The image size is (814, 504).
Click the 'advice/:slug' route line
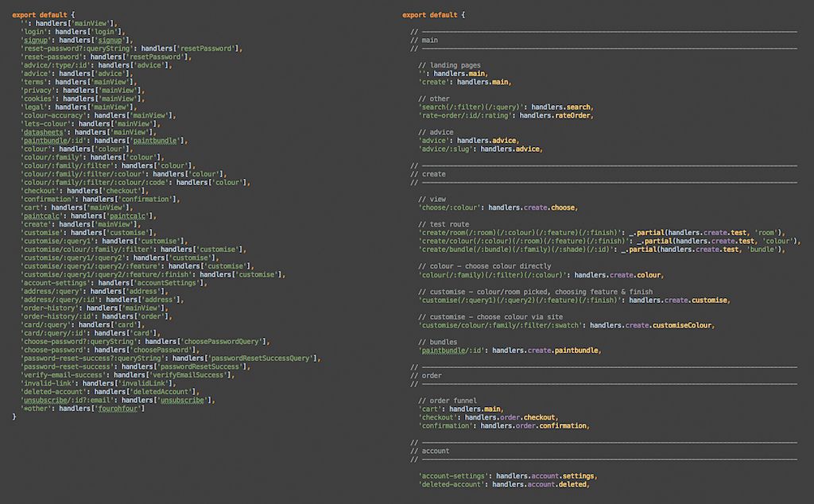coord(481,149)
